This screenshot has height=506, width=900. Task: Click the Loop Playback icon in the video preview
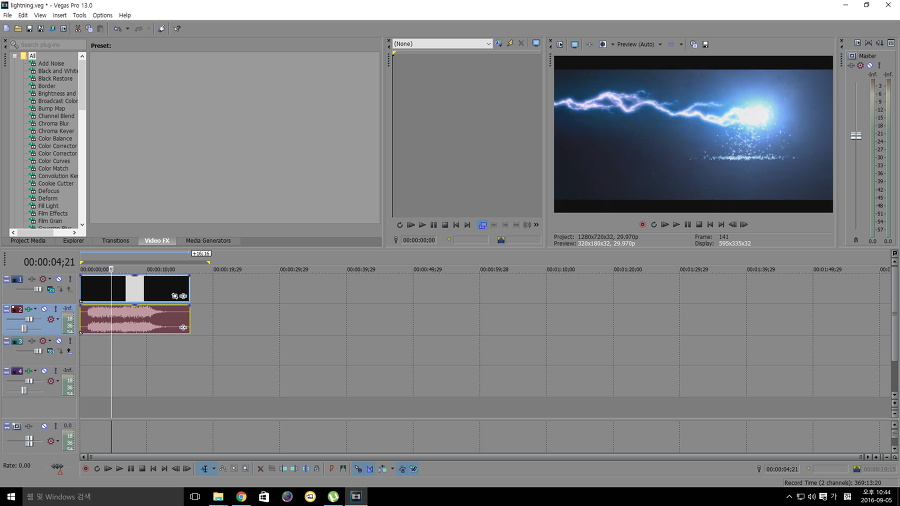653,224
